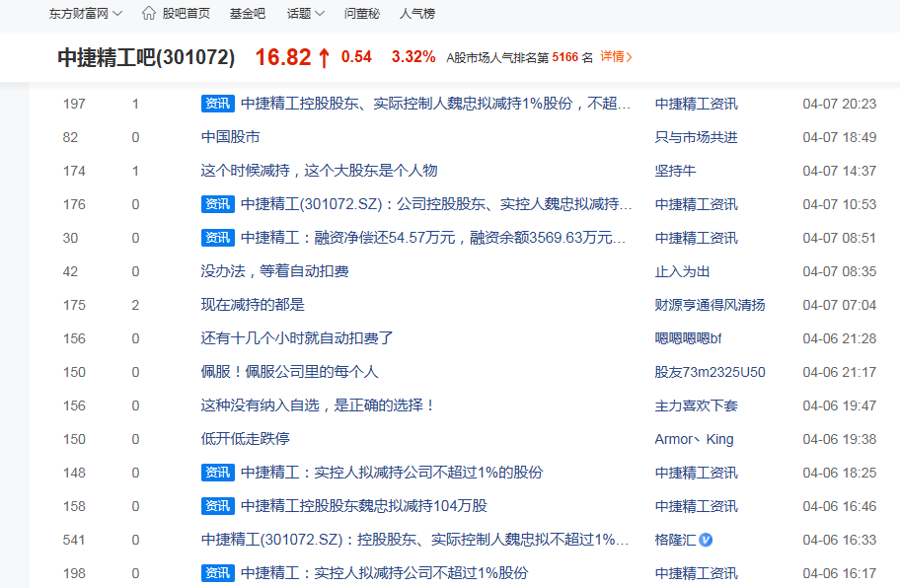
Task: Open 问董秘 from the top navigation
Action: [x=362, y=14]
